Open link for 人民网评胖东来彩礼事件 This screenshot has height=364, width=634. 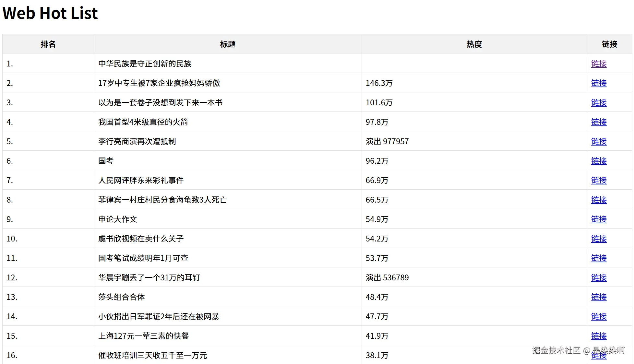pos(598,180)
